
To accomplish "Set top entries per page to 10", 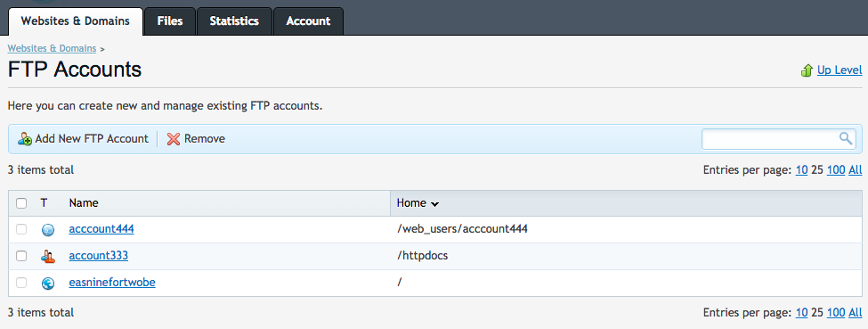I will click(x=801, y=170).
